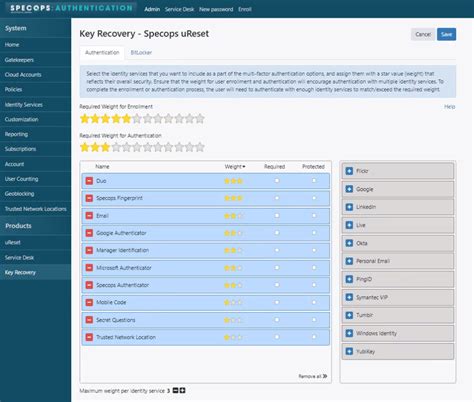Add YubiKey with the blue plus icon
This screenshot has height=402, width=474.
point(349,351)
